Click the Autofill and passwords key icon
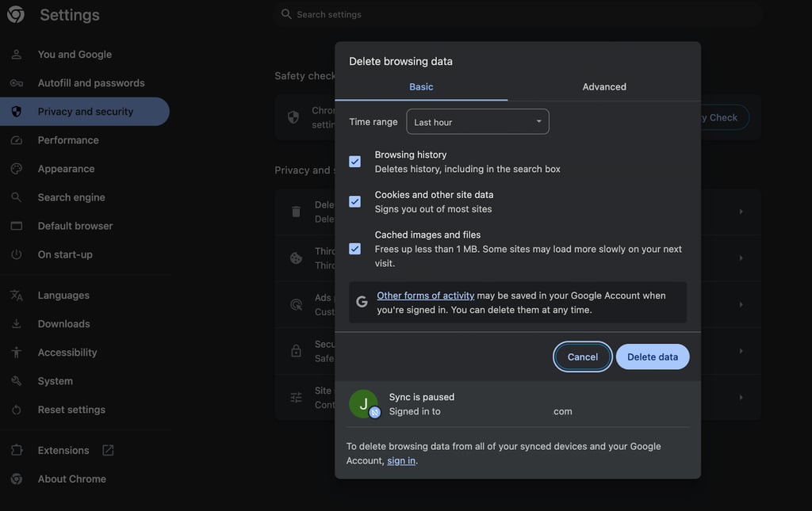This screenshot has height=511, width=812. click(17, 82)
